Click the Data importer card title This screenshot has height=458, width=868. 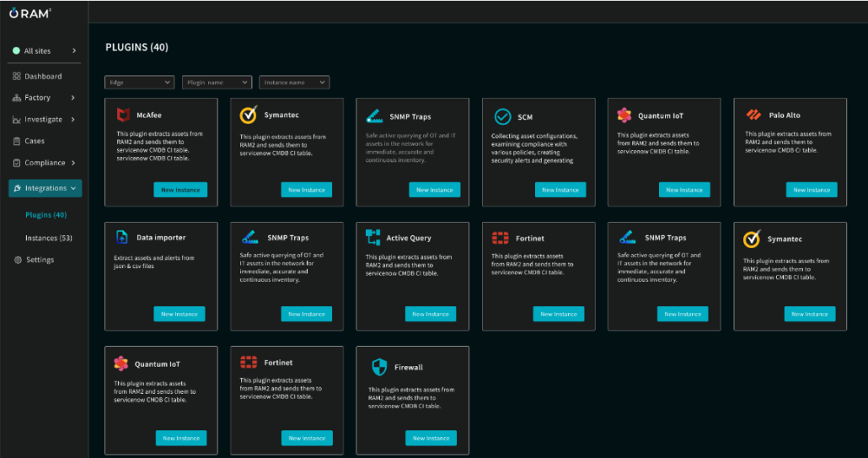click(161, 238)
